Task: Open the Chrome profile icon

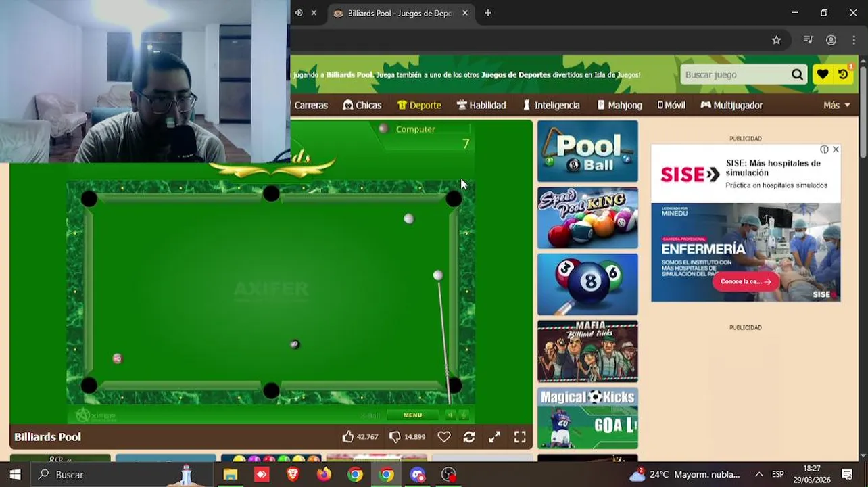Action: pos(831,40)
